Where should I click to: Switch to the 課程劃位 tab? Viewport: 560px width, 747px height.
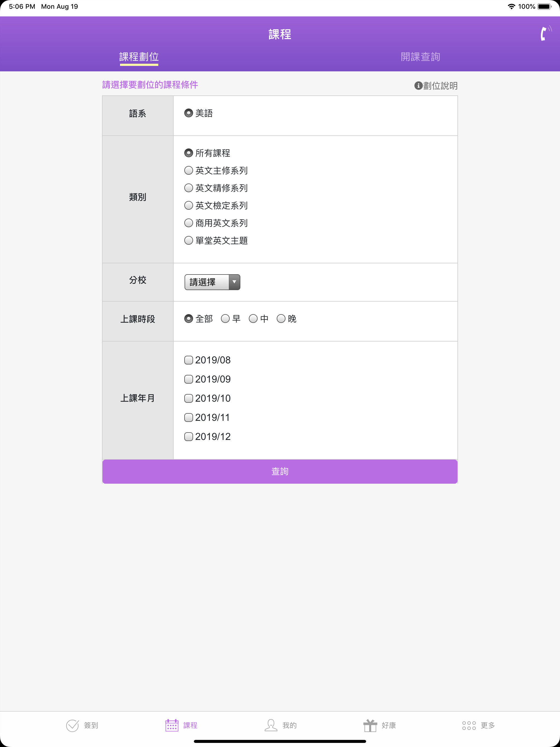coord(139,57)
